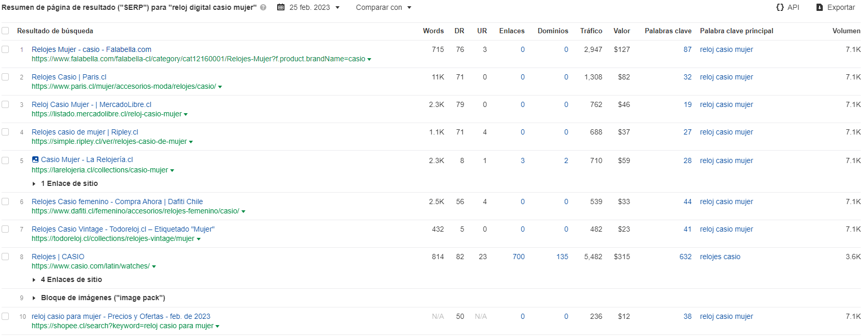Open the dropdown arrow after the mercadolibre.cl URL
This screenshot has height=336, width=868.
tap(186, 115)
